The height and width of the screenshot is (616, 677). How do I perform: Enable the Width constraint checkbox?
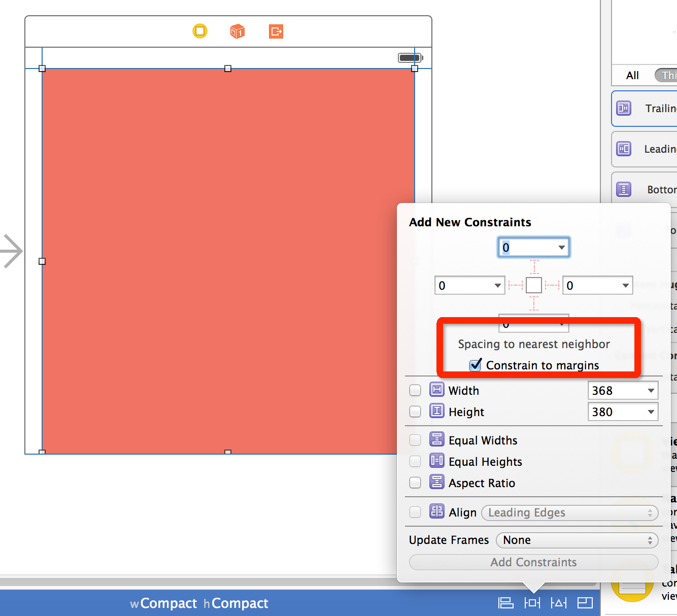pos(415,390)
